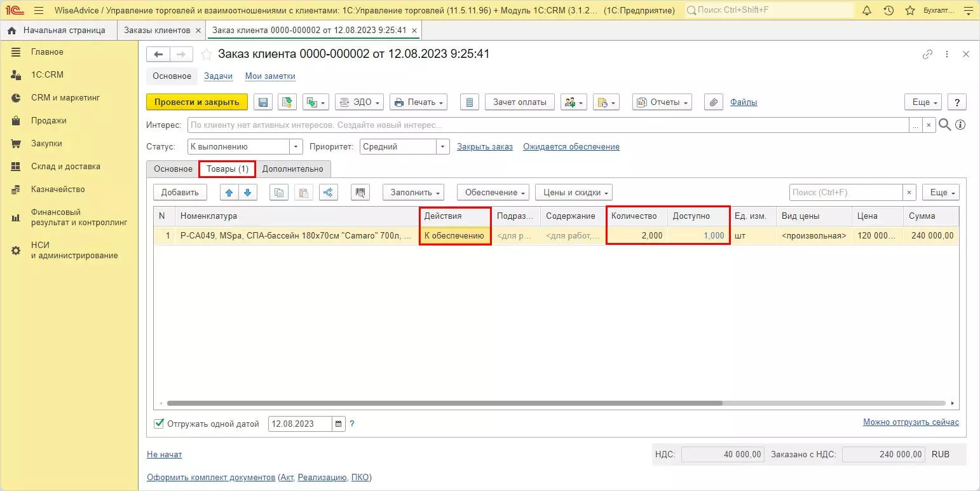Screen dimensions: 980x491
Task: Toggle the Отгружать одной датой checkbox
Action: [159, 424]
